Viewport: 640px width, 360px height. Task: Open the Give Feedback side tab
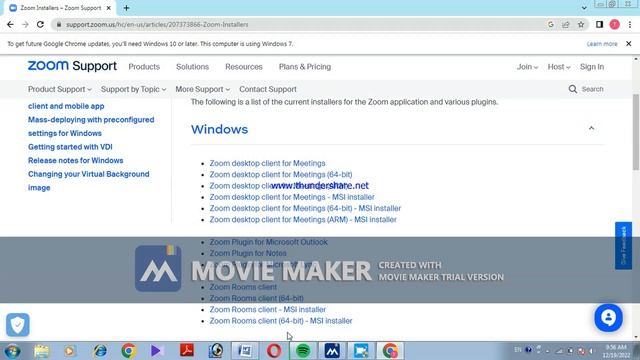click(x=623, y=246)
